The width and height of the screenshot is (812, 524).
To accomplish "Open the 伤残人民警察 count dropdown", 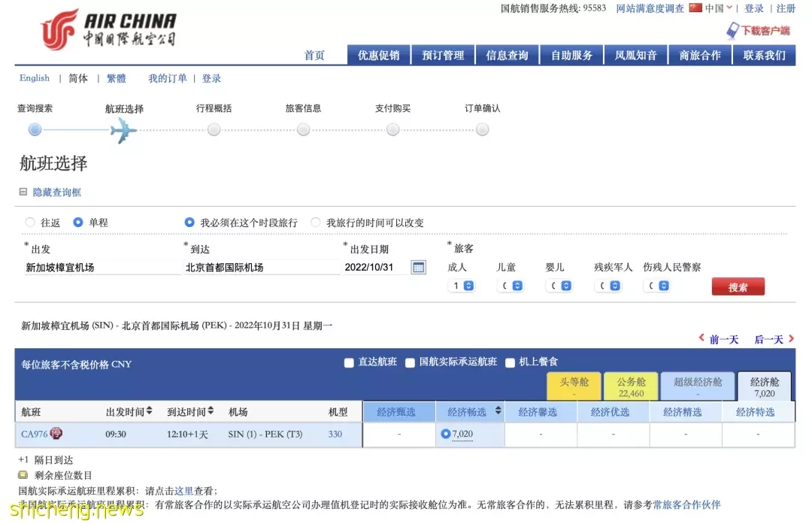I will (x=656, y=286).
